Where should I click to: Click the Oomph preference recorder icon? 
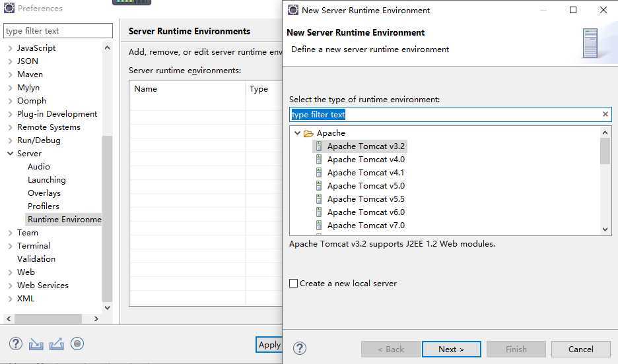click(77, 344)
